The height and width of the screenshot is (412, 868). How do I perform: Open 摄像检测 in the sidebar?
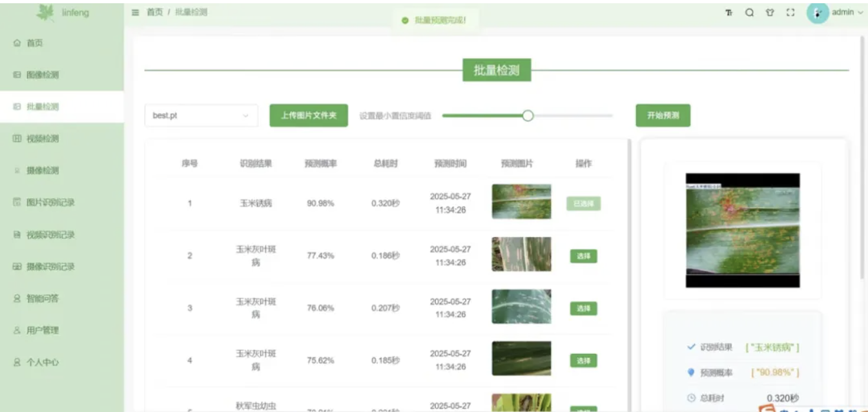point(62,170)
